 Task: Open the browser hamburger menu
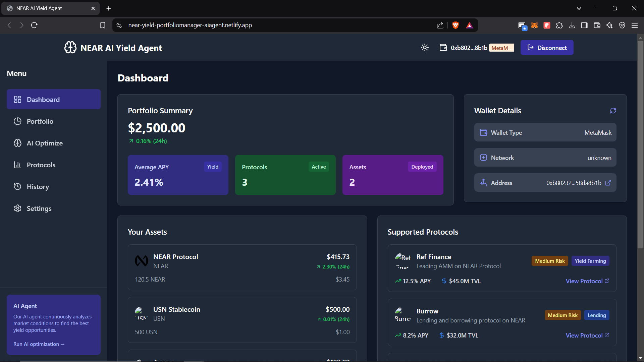635,25
